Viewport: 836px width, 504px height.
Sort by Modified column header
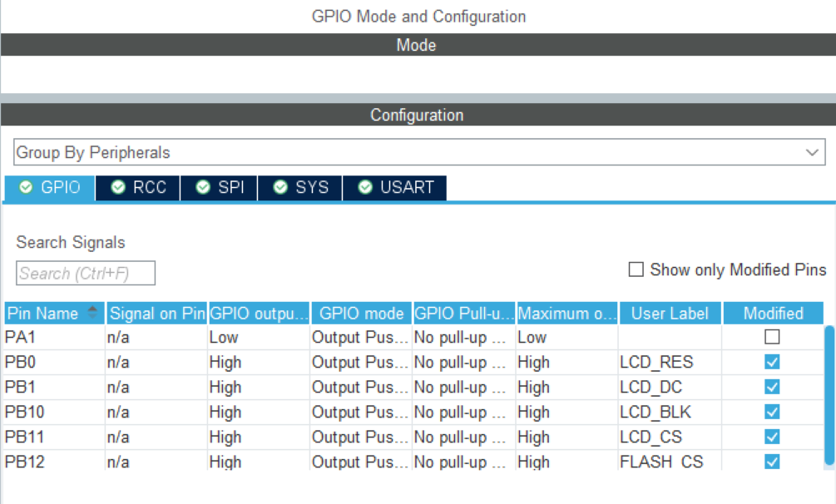[773, 313]
